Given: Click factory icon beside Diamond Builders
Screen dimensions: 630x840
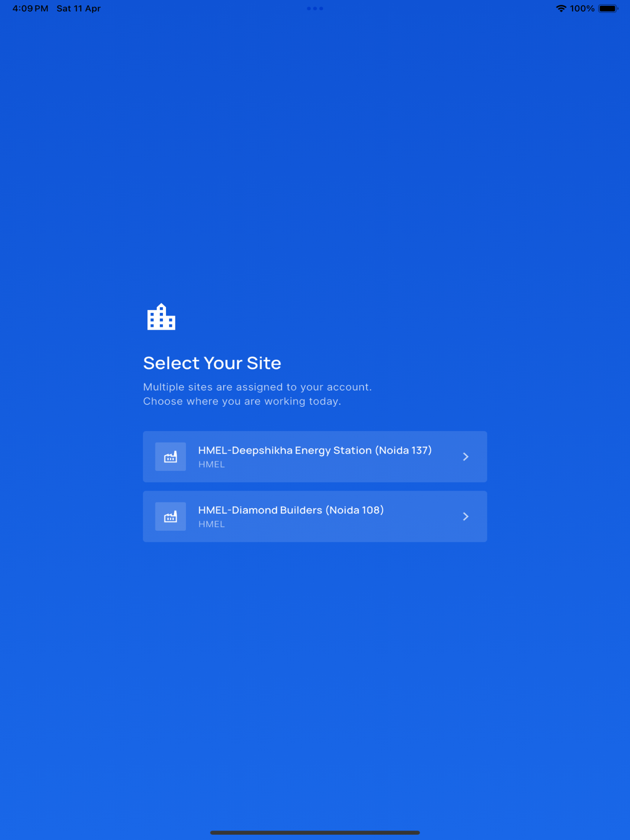Looking at the screenshot, I should (171, 517).
